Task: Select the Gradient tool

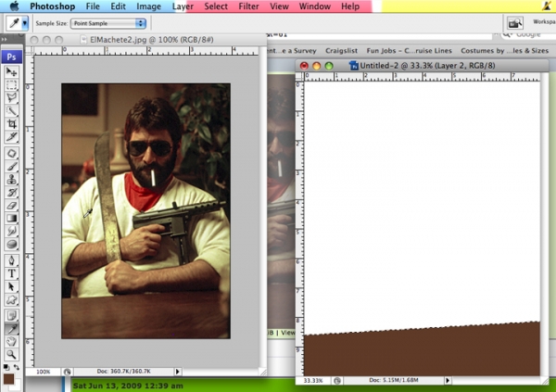Action: tap(11, 218)
